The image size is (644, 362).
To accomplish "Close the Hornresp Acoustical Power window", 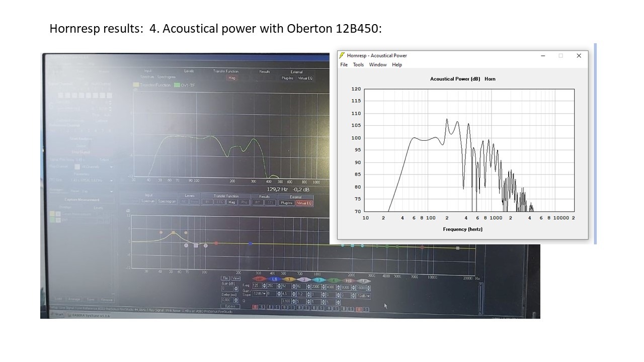I will point(579,55).
